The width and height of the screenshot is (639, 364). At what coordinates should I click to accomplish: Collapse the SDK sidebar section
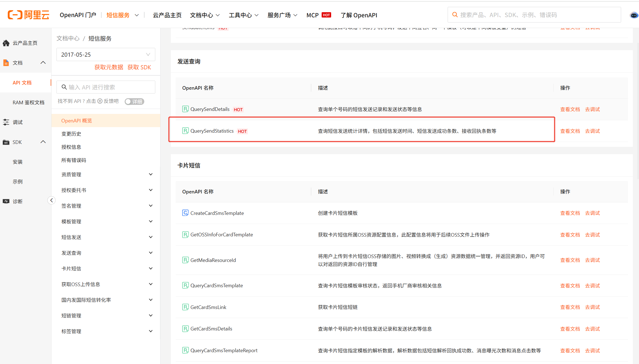point(43,142)
